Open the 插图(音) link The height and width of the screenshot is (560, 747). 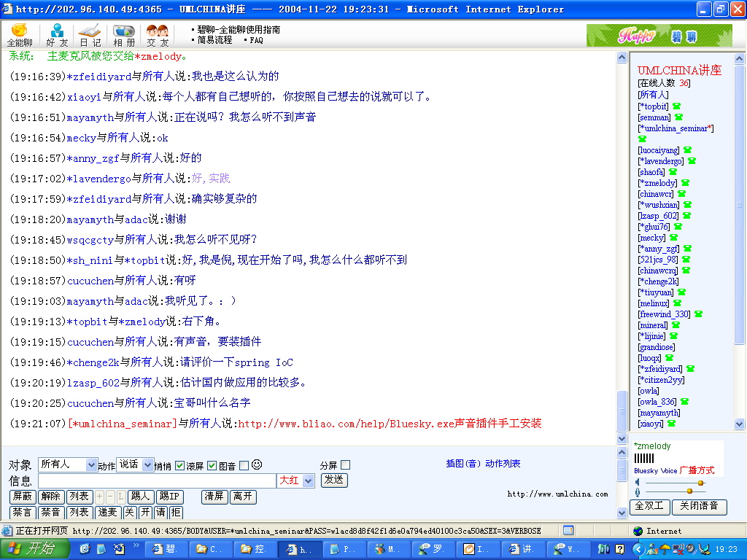[x=464, y=463]
